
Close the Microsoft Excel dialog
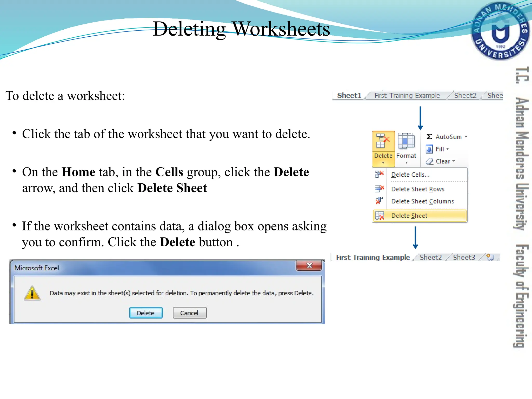coord(309,265)
